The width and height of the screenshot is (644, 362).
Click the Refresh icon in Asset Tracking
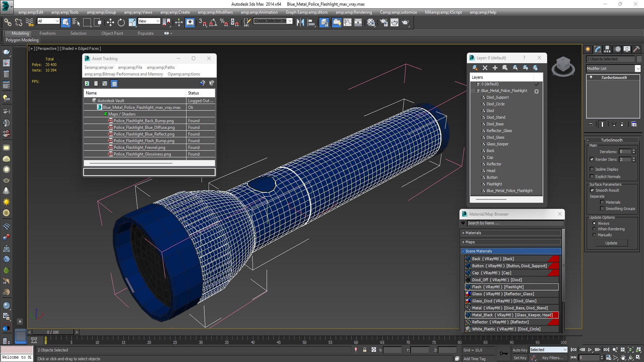pyautogui.click(x=87, y=83)
